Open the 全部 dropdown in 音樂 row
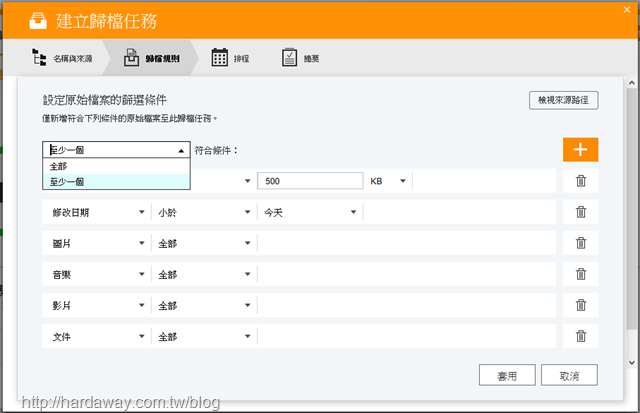 point(204,274)
